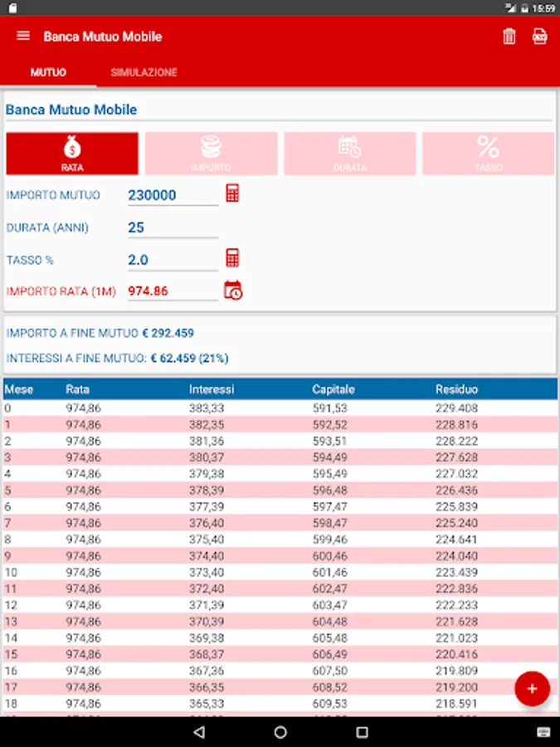Tap the Android back navigation button

pyautogui.click(x=199, y=732)
